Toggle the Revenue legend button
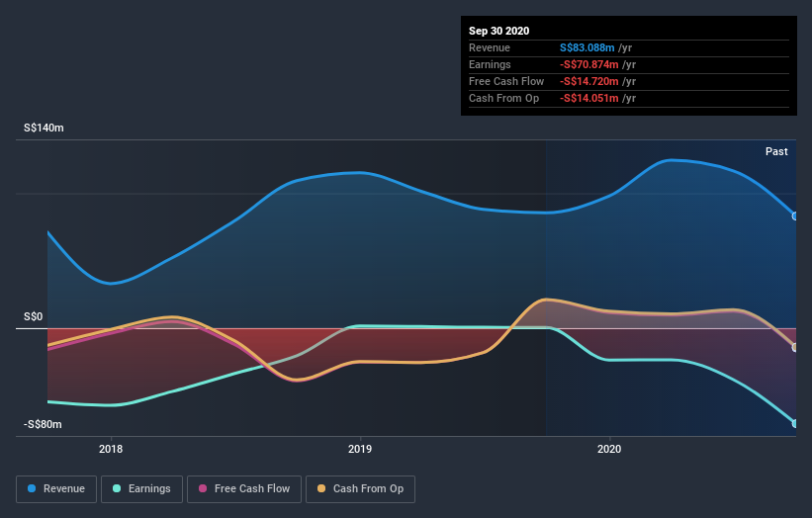 pos(56,489)
